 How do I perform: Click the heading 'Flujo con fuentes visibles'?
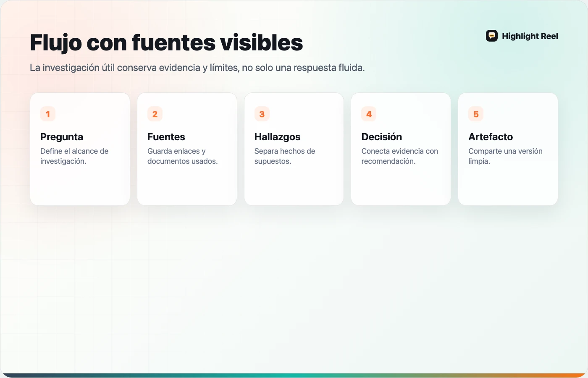166,42
